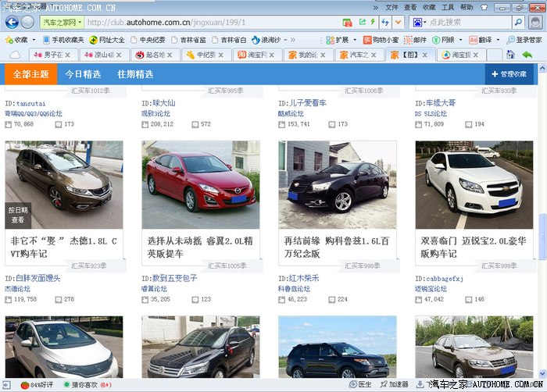Open 手机收藏夹 mobile bookmarks
This screenshot has width=547, height=392.
(x=63, y=39)
